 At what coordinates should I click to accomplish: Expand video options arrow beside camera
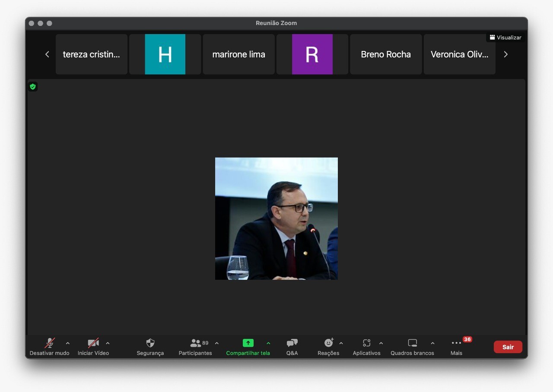coord(108,343)
